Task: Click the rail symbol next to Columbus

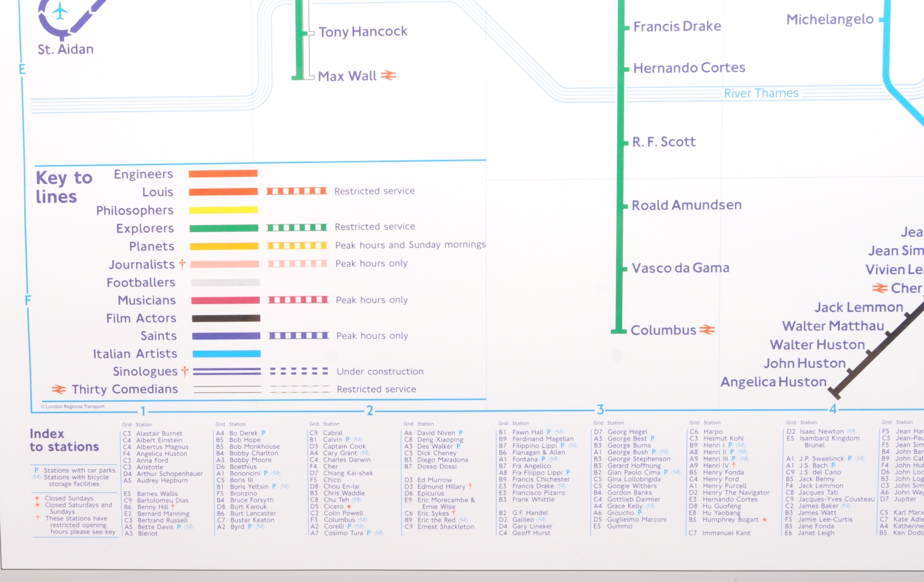Action: point(707,329)
